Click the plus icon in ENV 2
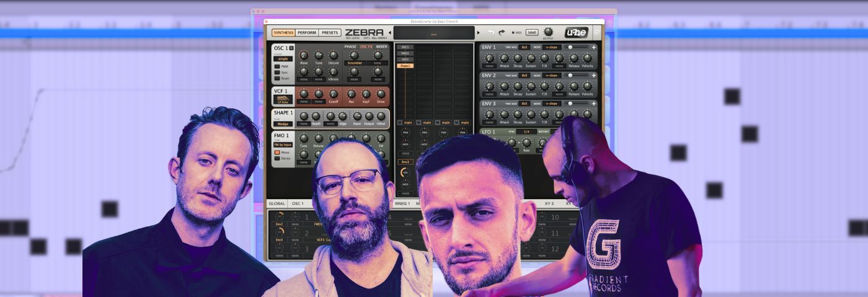Viewport: 868px width, 297px height. (593, 76)
